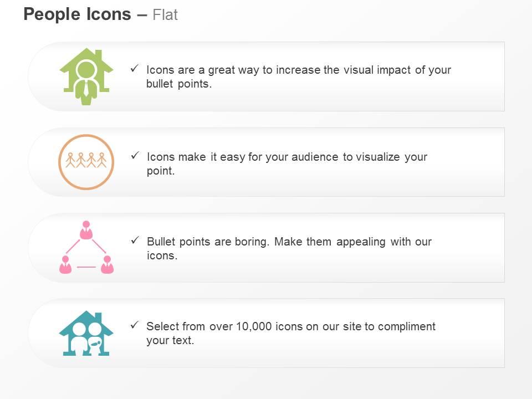Image resolution: width=532 pixels, height=399 pixels.
Task: Click the bottom-left pink person figure
Action: 65,265
